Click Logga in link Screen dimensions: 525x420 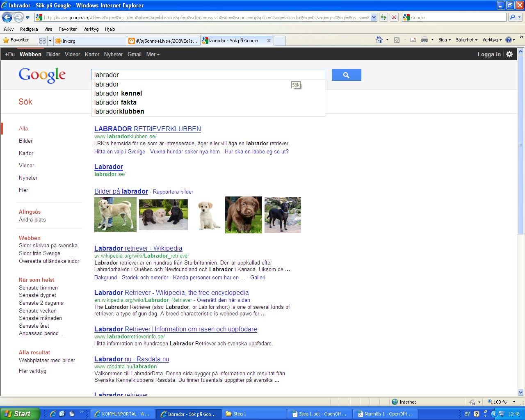tap(489, 54)
